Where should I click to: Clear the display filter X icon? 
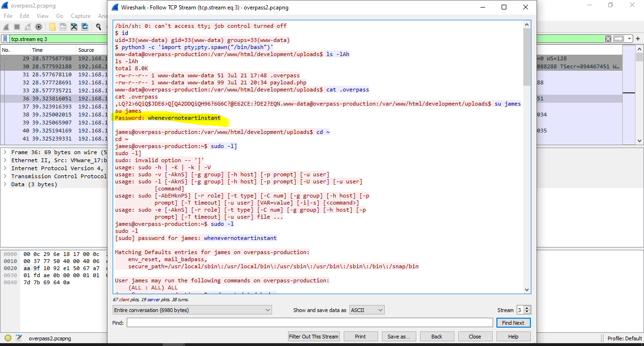pos(608,39)
